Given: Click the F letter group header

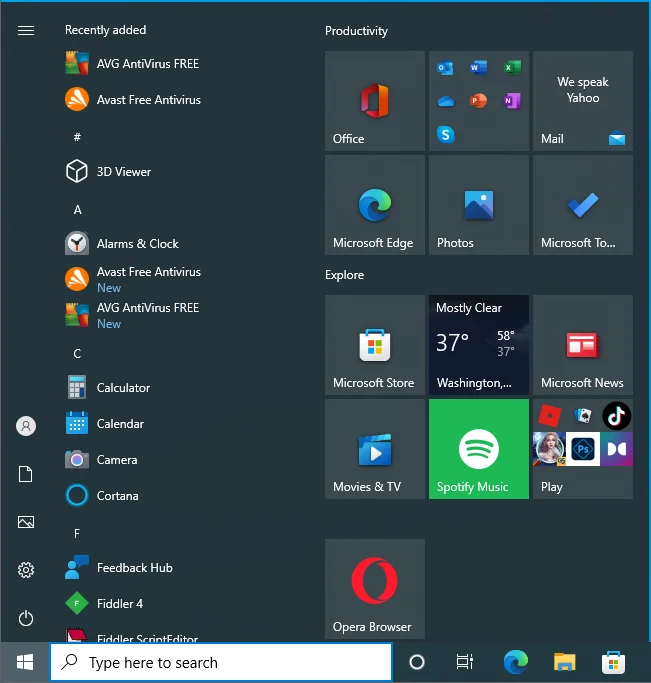Looking at the screenshot, I should [77, 534].
